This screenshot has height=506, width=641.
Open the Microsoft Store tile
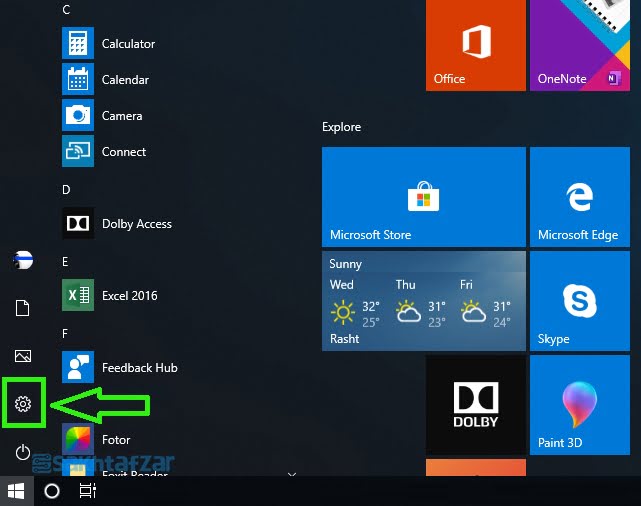[x=424, y=197]
